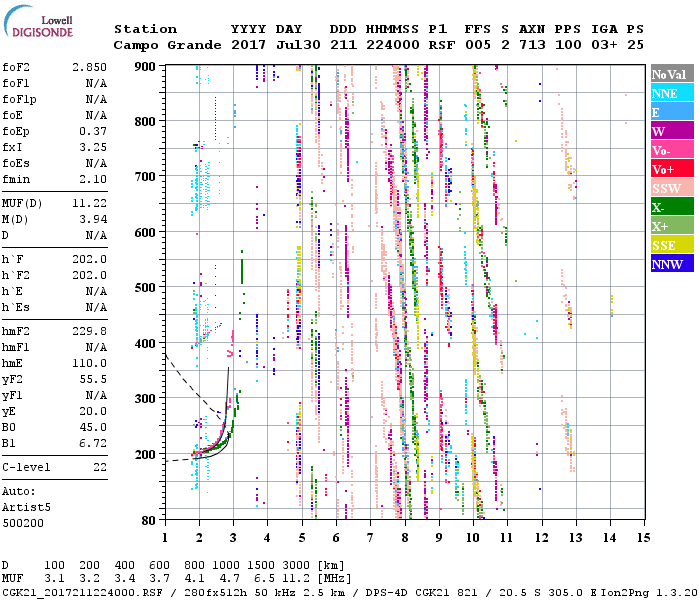Select the SSE yellow legend box
Image resolution: width=700 pixels, height=600 pixels.
pos(671,245)
